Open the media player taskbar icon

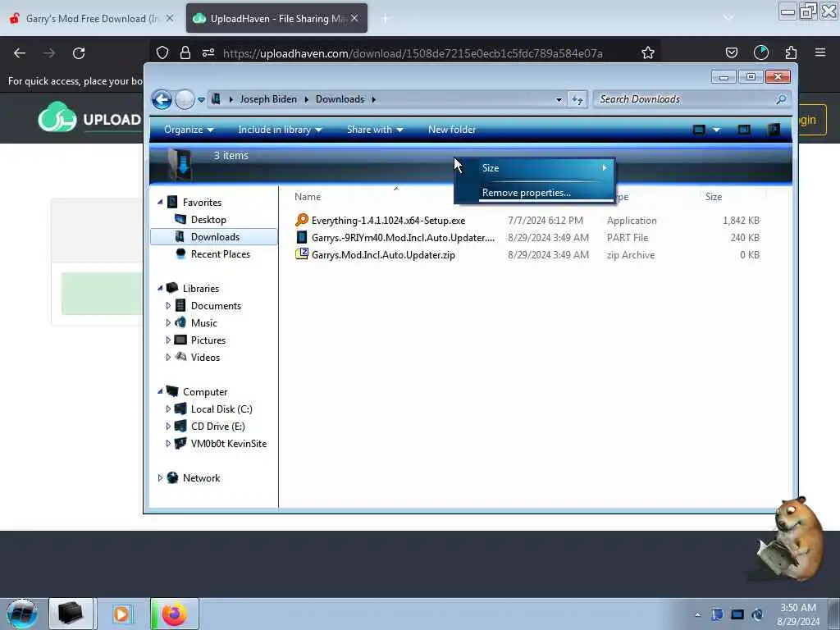(122, 614)
